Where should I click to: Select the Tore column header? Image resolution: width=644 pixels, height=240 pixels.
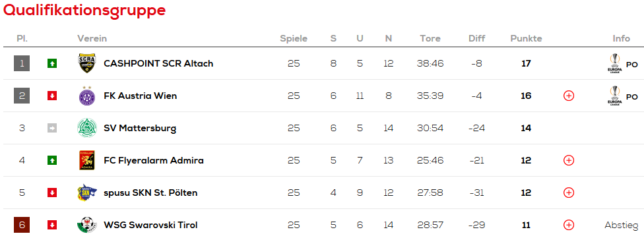pyautogui.click(x=430, y=38)
